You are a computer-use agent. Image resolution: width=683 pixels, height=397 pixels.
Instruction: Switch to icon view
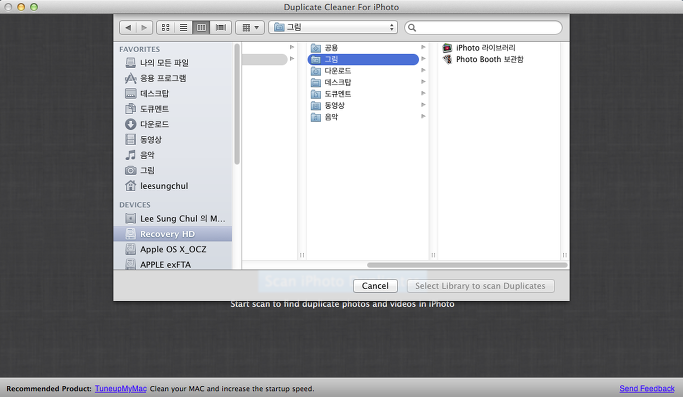[166, 27]
